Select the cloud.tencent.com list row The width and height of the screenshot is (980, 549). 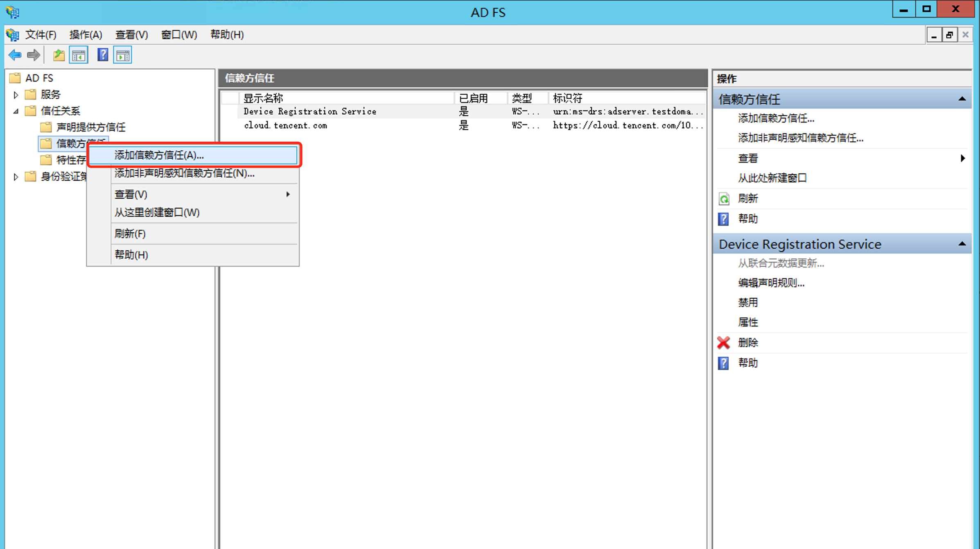(285, 126)
